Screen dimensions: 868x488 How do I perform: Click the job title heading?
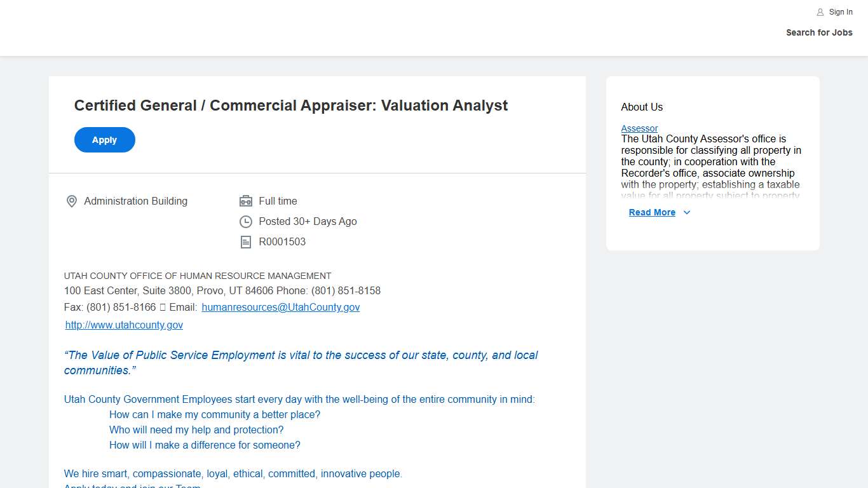point(290,105)
